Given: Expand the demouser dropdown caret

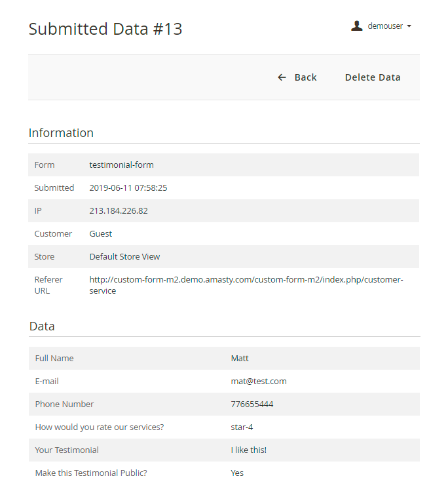Looking at the screenshot, I should (x=409, y=27).
